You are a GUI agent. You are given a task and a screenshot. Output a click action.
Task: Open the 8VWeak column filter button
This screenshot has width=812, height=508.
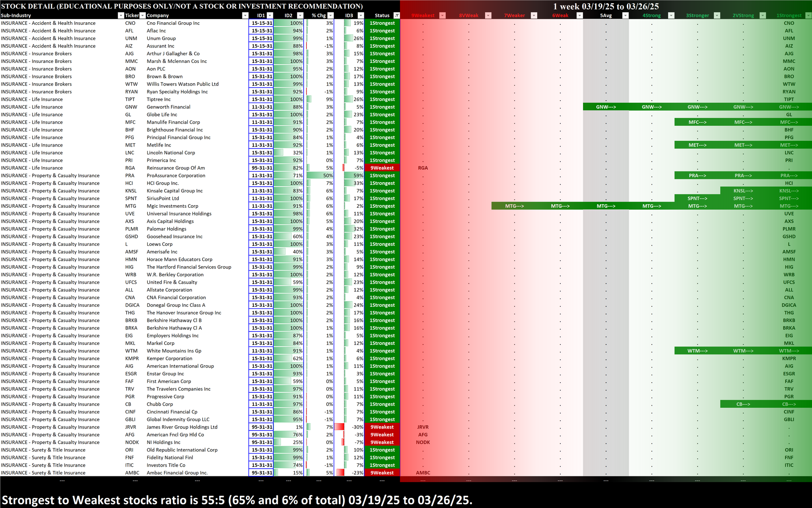488,15
